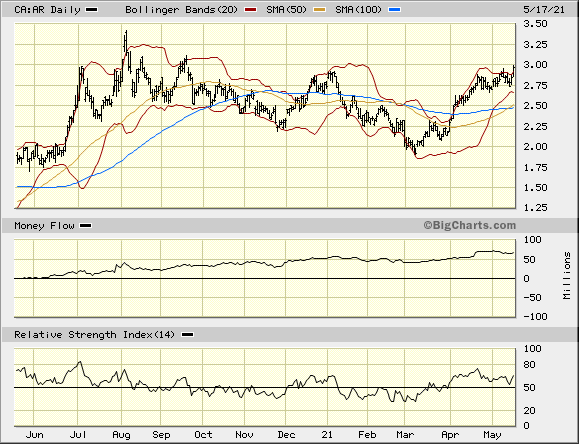Click the Dec month label
Screen dimensions: 579x444
286,435
